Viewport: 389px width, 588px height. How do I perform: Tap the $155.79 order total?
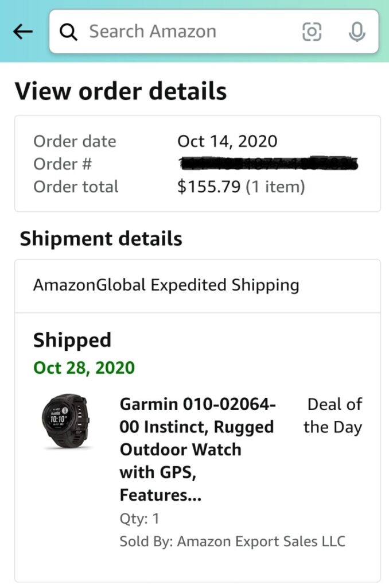(209, 187)
